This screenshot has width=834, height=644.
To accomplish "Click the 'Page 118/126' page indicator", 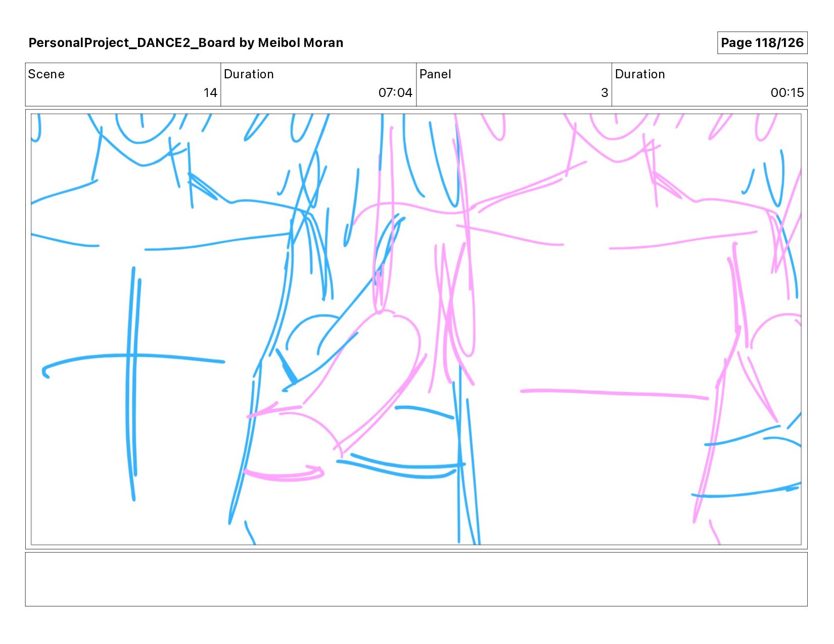I will click(x=762, y=43).
